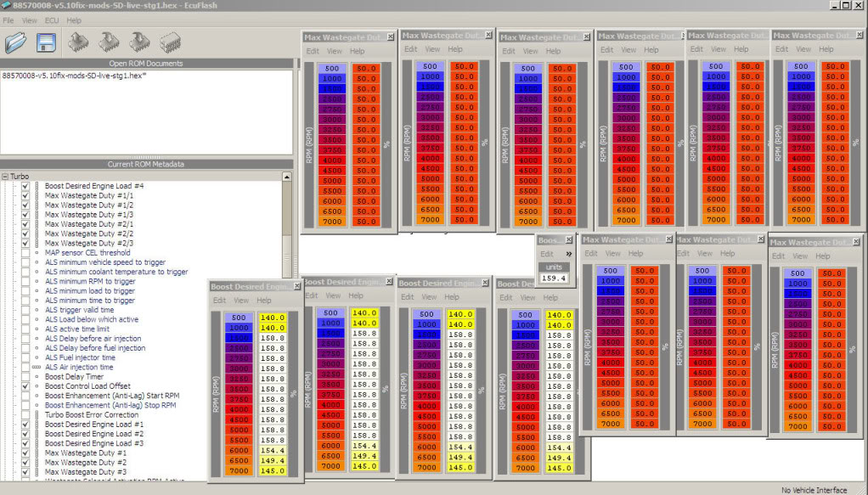Toggle Boost Control Load Offset checkbox
This screenshot has height=495, width=868.
click(x=25, y=386)
